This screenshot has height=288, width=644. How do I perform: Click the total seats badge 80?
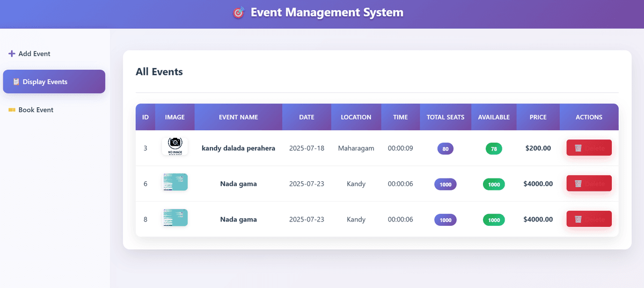pyautogui.click(x=445, y=149)
